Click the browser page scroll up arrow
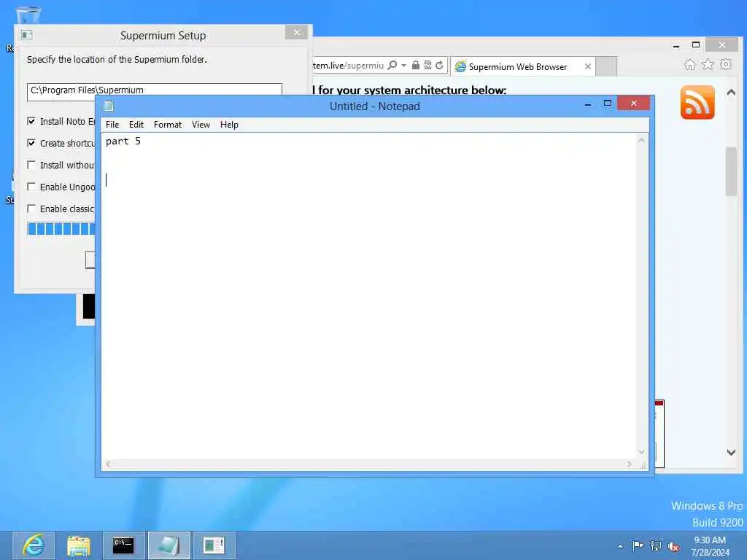 point(731,93)
